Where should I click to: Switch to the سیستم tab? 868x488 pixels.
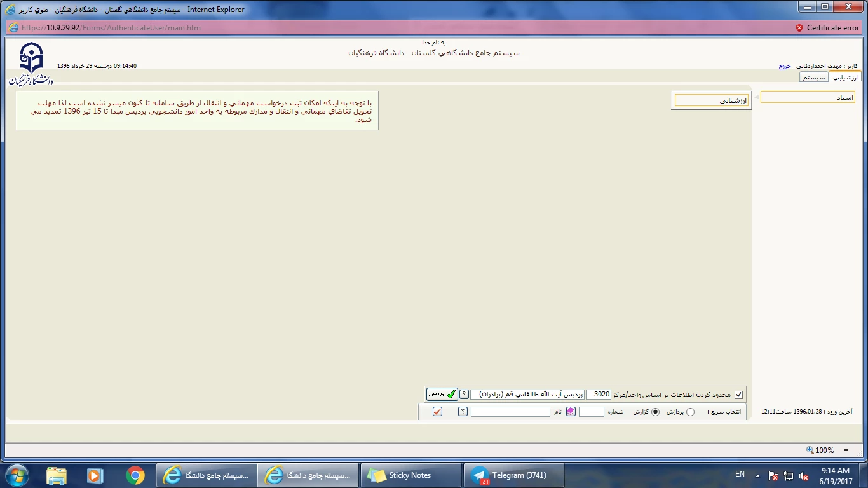pos(814,78)
